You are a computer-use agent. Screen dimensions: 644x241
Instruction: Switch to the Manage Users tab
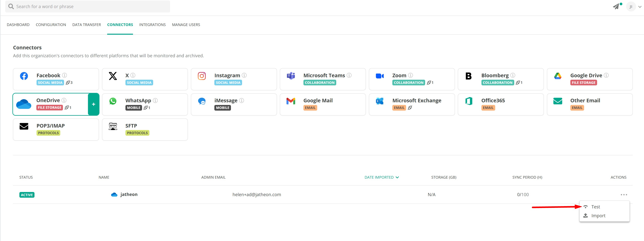click(x=186, y=24)
